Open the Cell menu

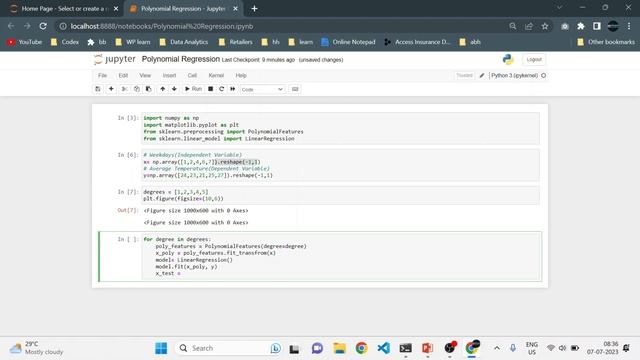(192, 76)
